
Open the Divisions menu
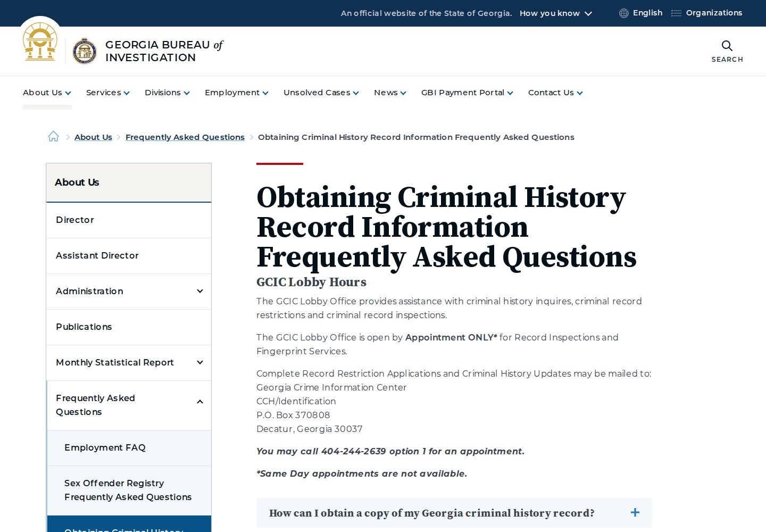pos(167,93)
